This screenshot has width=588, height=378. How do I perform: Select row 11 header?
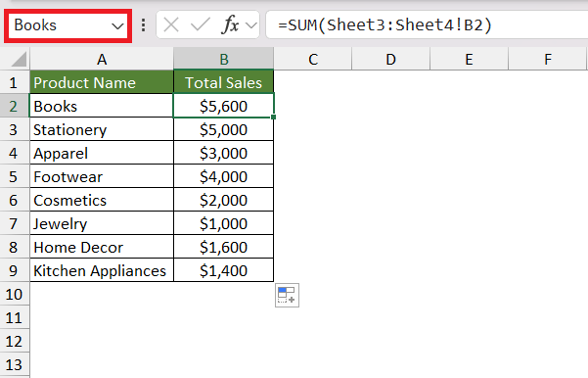(15, 317)
